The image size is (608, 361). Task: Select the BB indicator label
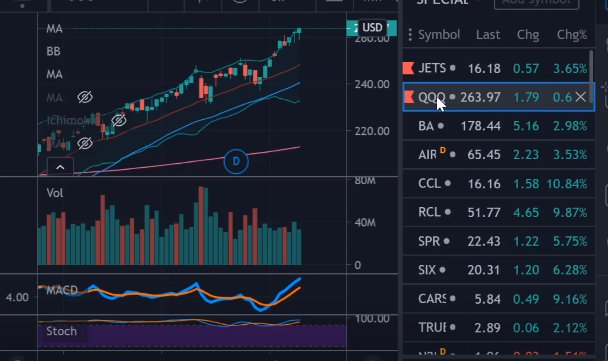click(54, 51)
